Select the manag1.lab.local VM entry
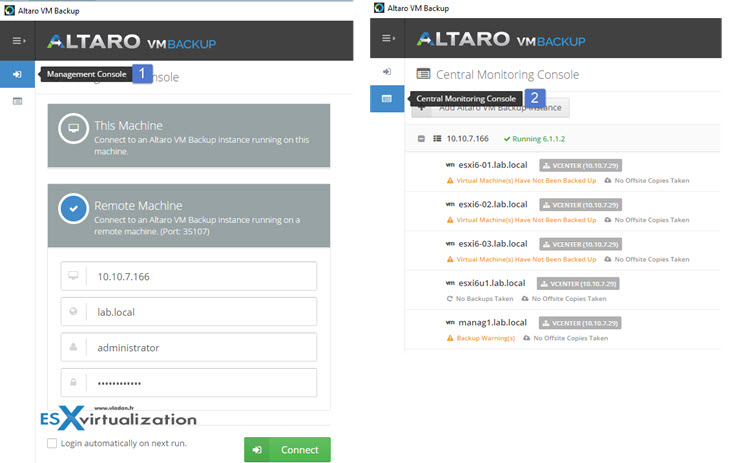730x463 pixels. pyautogui.click(x=493, y=323)
